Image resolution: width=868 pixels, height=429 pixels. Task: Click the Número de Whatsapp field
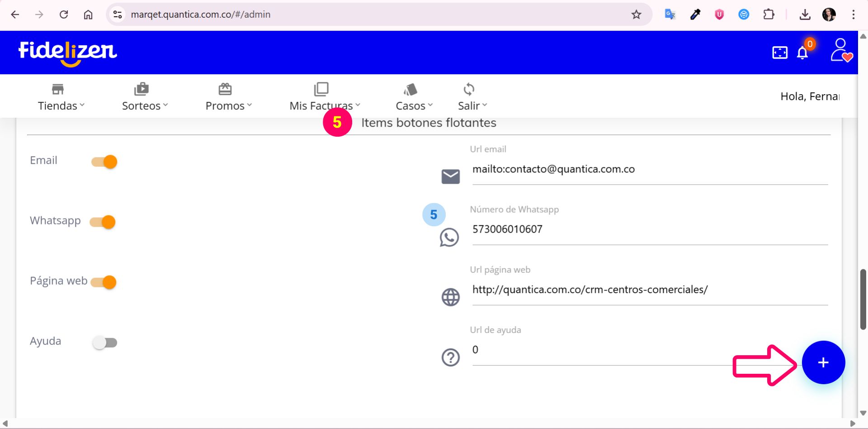click(x=650, y=229)
